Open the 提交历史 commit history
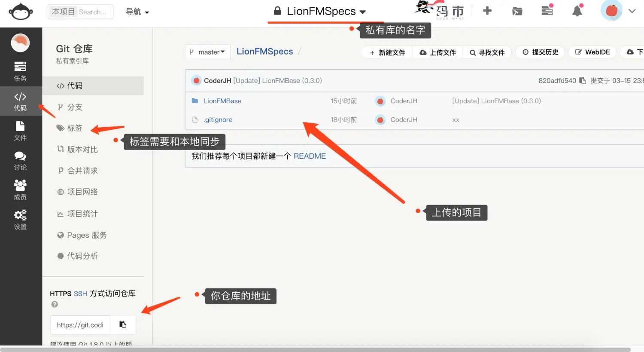 pos(540,52)
